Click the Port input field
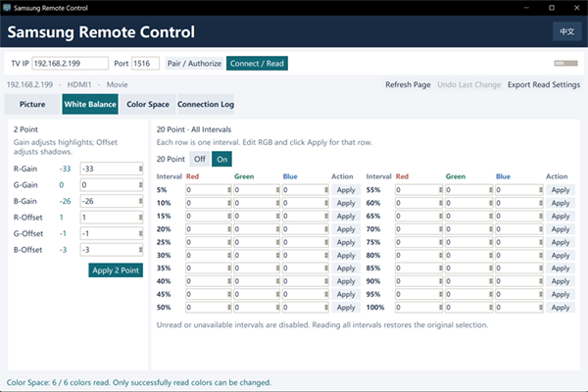This screenshot has height=392, width=588. (x=145, y=64)
